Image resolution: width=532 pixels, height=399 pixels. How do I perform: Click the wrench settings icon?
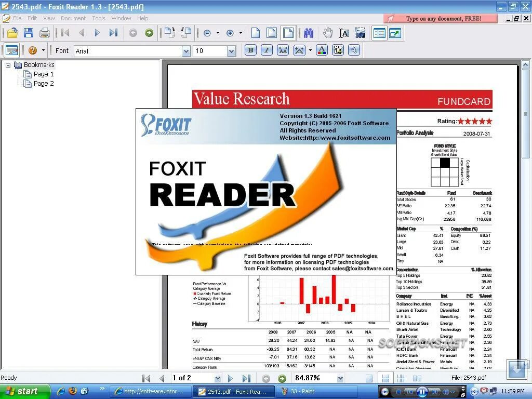354,50
